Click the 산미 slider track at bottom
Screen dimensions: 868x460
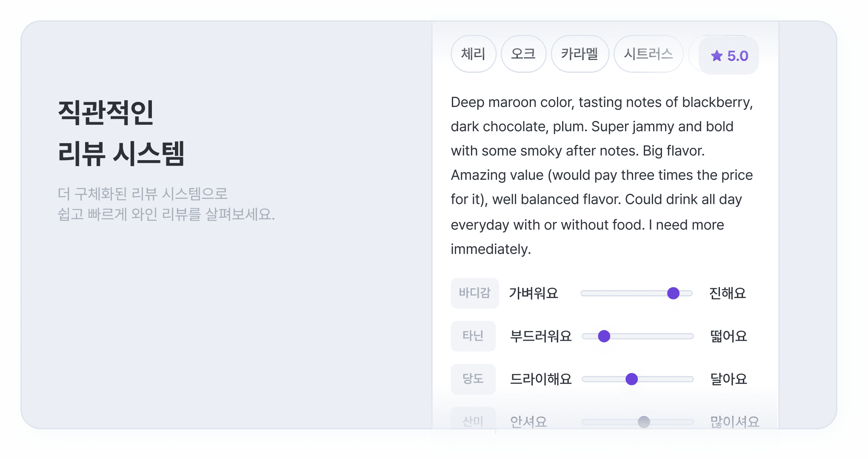tap(638, 422)
